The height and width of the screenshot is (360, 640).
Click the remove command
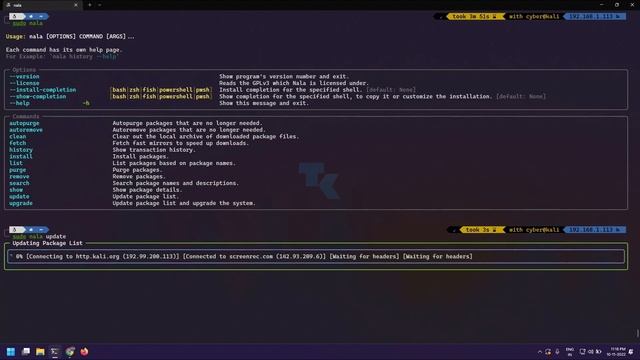click(19, 176)
